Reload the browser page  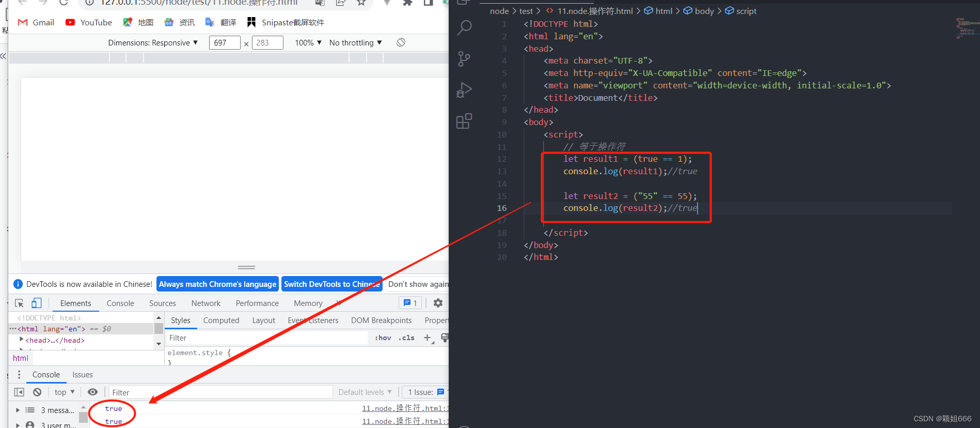[64, 3]
